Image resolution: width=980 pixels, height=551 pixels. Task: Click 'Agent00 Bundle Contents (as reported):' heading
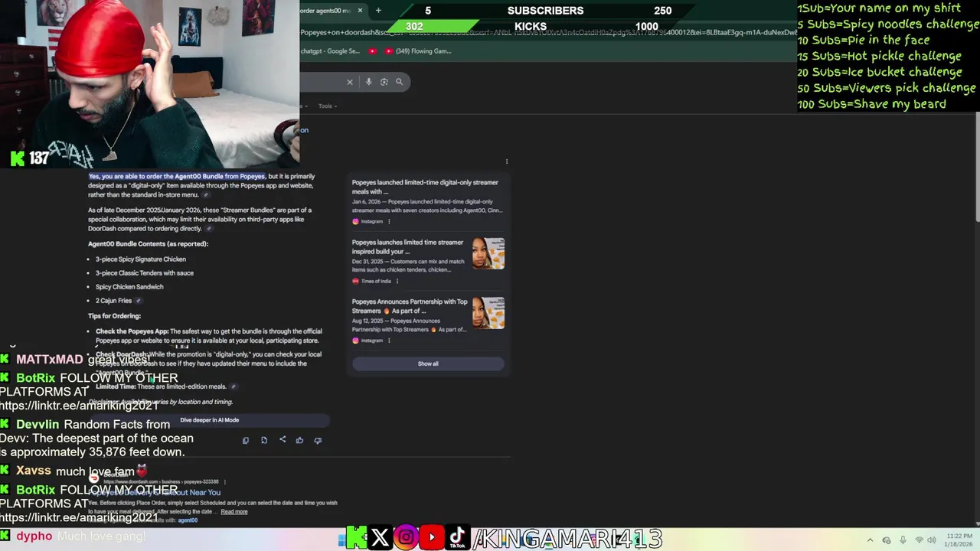point(148,244)
